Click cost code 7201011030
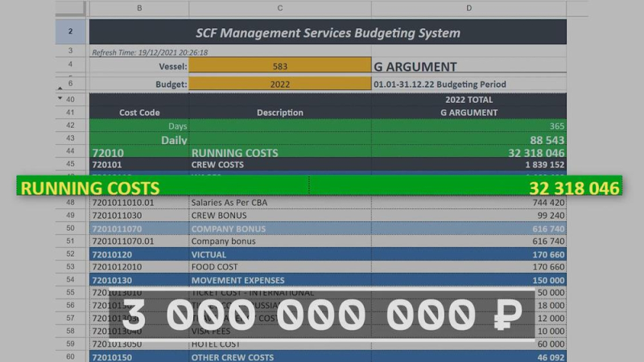 (117, 216)
